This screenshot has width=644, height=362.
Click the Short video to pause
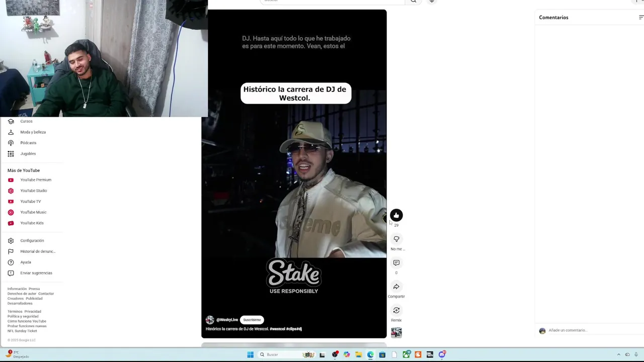[294, 173]
